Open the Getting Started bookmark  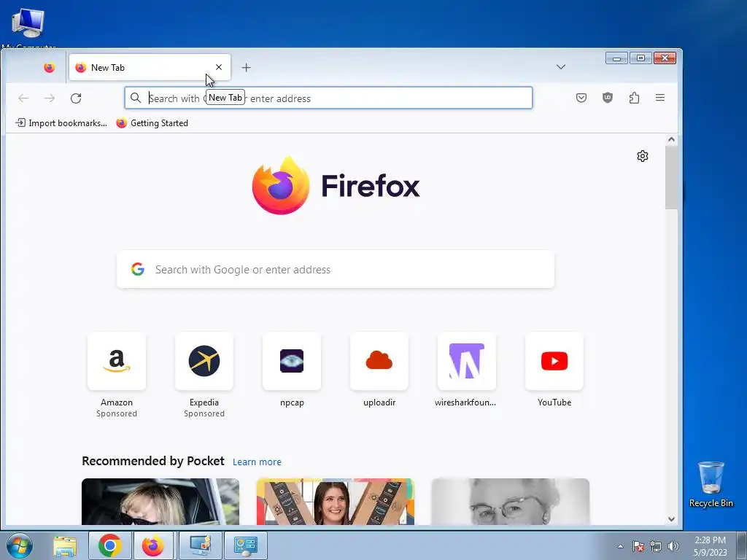(x=152, y=122)
